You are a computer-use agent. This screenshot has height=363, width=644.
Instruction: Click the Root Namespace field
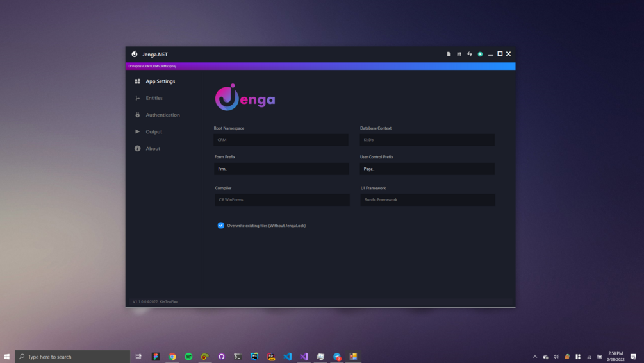(x=281, y=140)
